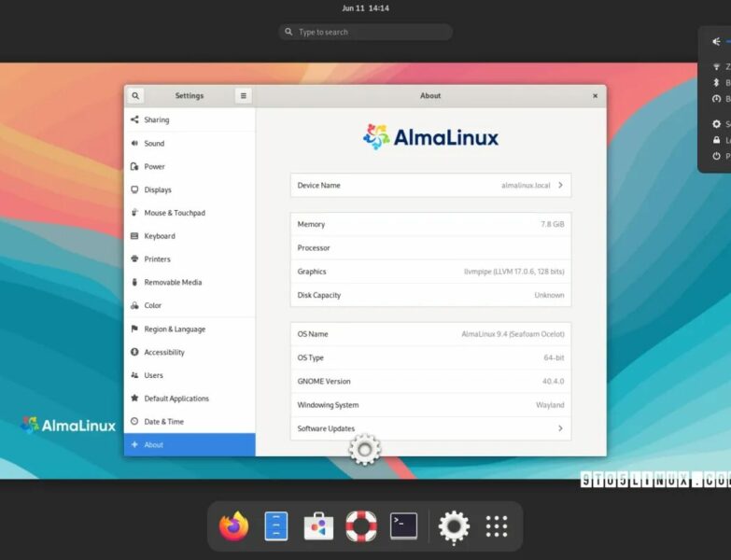The image size is (731, 560).
Task: Open the clock showing Jun 11 14:14
Action: (x=366, y=8)
